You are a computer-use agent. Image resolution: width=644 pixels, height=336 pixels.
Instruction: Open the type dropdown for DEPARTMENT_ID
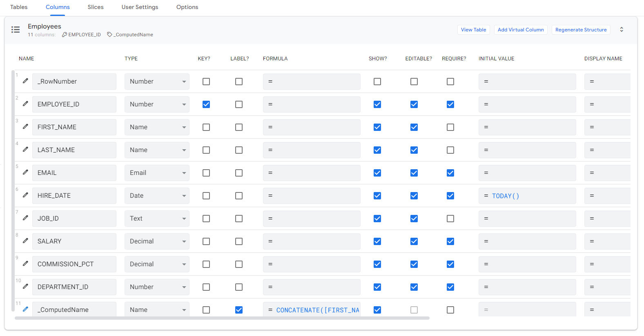(x=157, y=287)
